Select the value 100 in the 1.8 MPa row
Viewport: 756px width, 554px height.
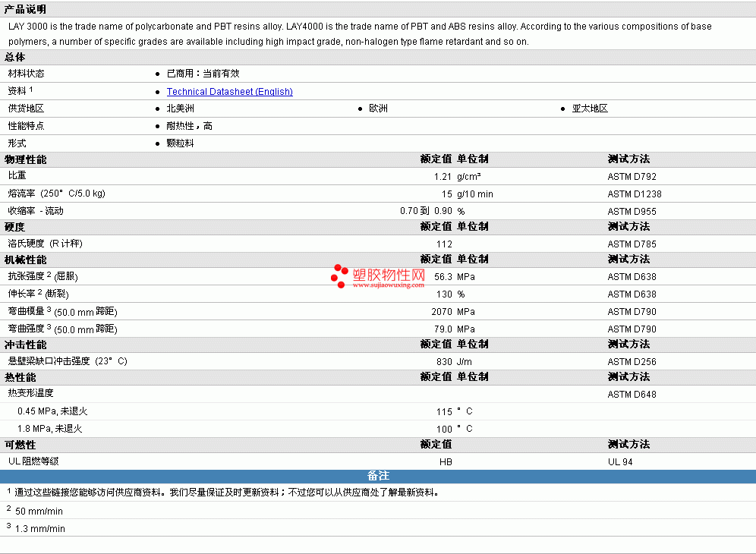pyautogui.click(x=445, y=429)
